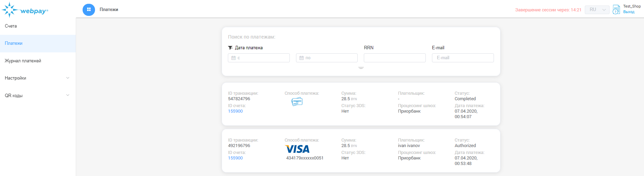Screen dimensions: 644x176
Task: Open the Счета section
Action: click(11, 26)
